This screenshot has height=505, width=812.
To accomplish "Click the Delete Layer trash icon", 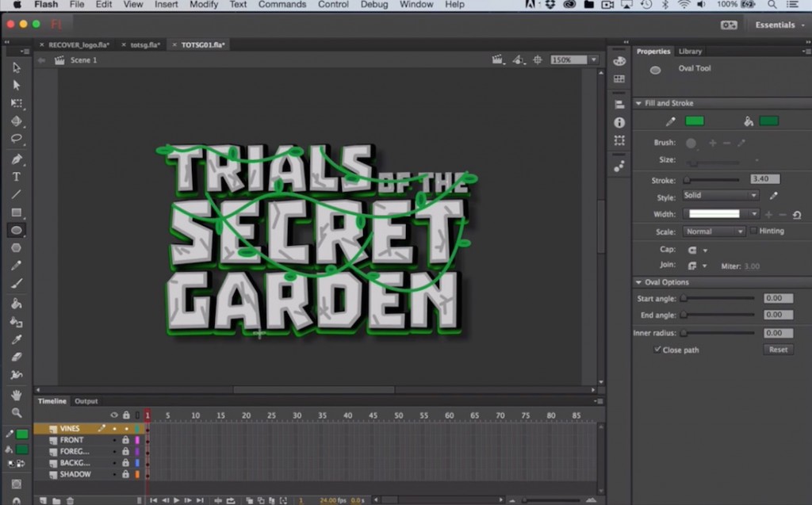I will pyautogui.click(x=70, y=500).
